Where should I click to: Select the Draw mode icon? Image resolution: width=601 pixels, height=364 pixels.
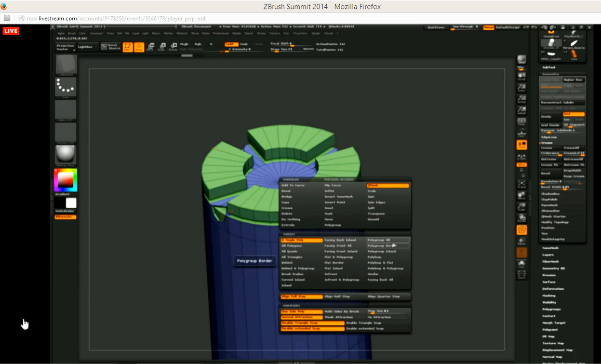[139, 47]
